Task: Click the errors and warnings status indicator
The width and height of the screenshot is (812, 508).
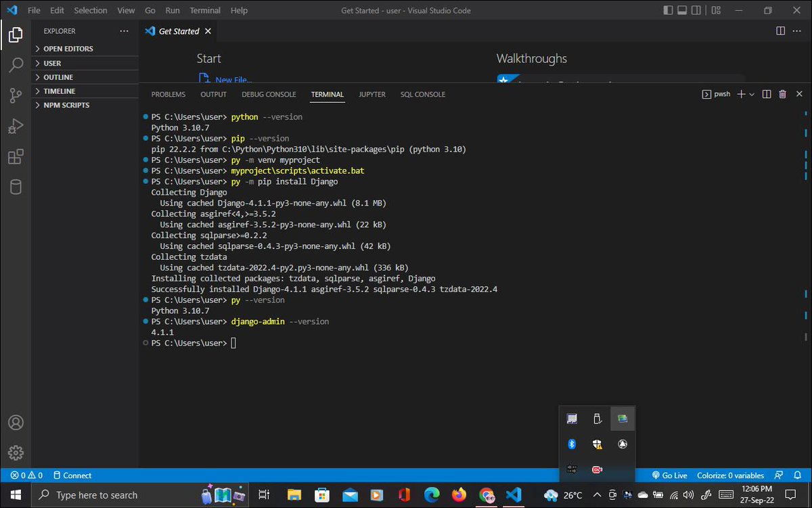Action: pyautogui.click(x=26, y=476)
